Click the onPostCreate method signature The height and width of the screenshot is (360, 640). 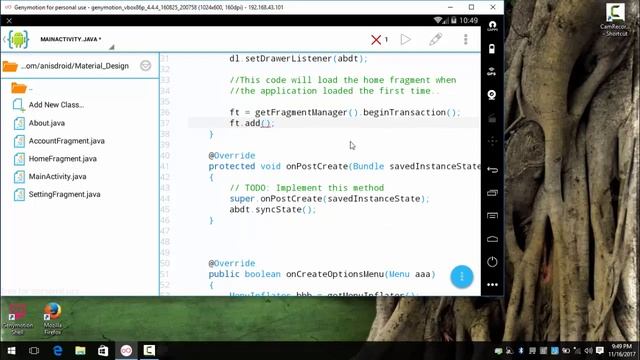click(x=344, y=166)
